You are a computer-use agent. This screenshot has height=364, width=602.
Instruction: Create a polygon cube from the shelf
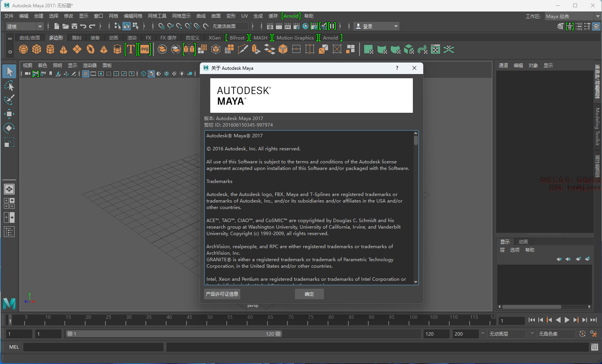click(x=37, y=49)
